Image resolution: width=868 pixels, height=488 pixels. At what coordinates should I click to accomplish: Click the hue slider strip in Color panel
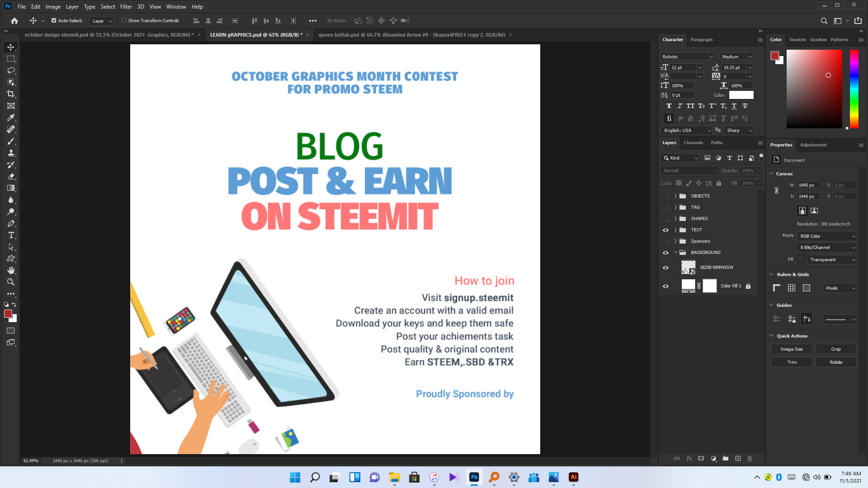pos(854,89)
